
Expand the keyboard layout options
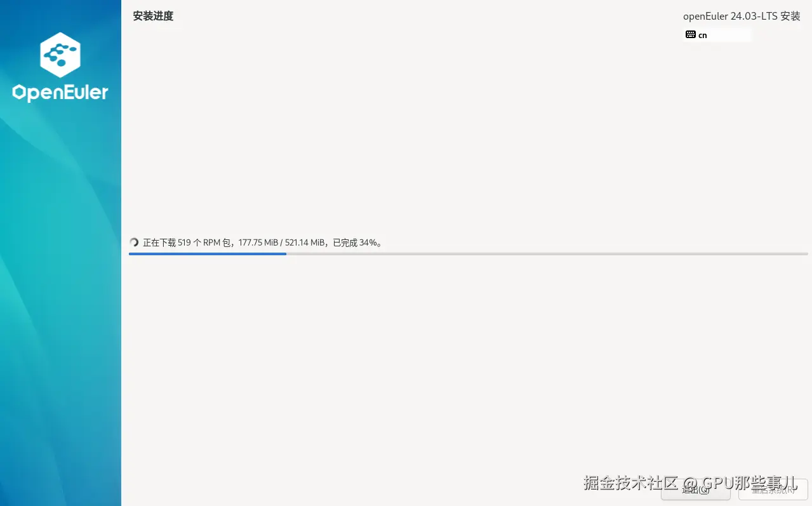pyautogui.click(x=717, y=35)
